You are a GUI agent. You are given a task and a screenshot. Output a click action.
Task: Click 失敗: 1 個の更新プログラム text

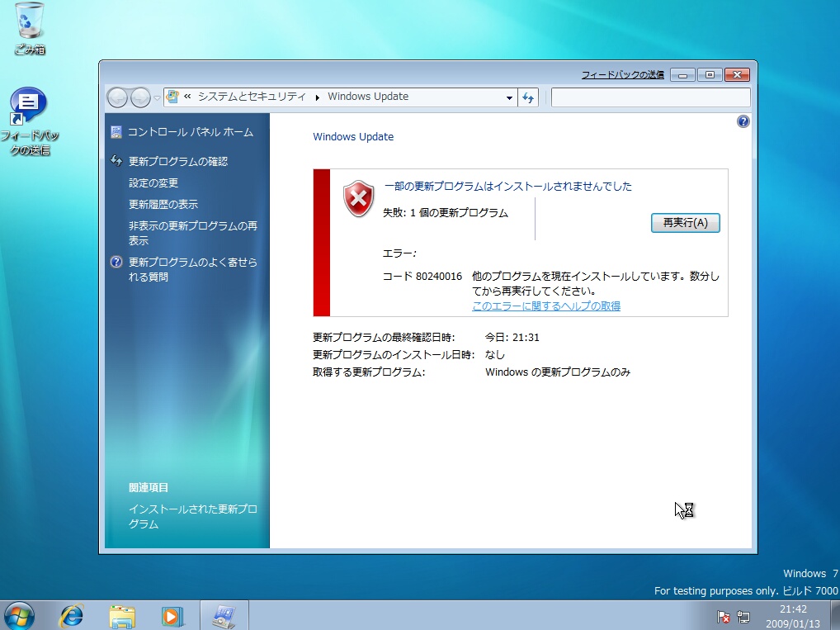tap(446, 213)
